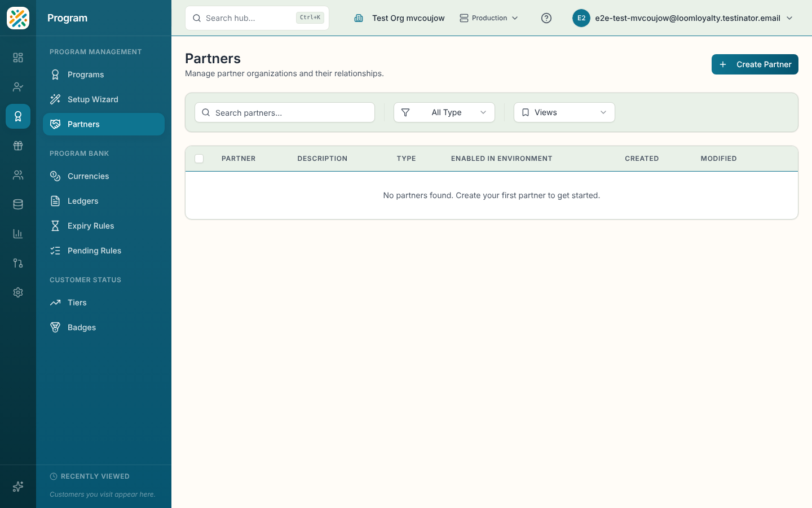
Task: Open Setup Wizard menu item
Action: (x=104, y=99)
